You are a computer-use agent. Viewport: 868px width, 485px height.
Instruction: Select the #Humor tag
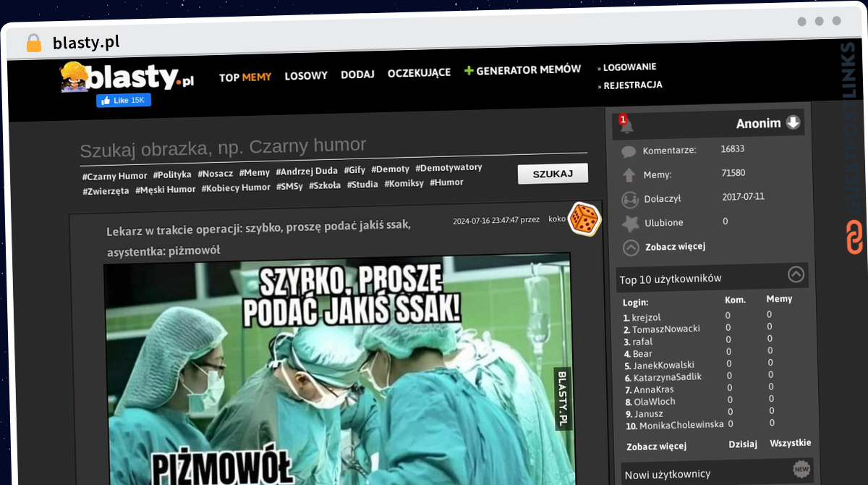click(x=446, y=182)
